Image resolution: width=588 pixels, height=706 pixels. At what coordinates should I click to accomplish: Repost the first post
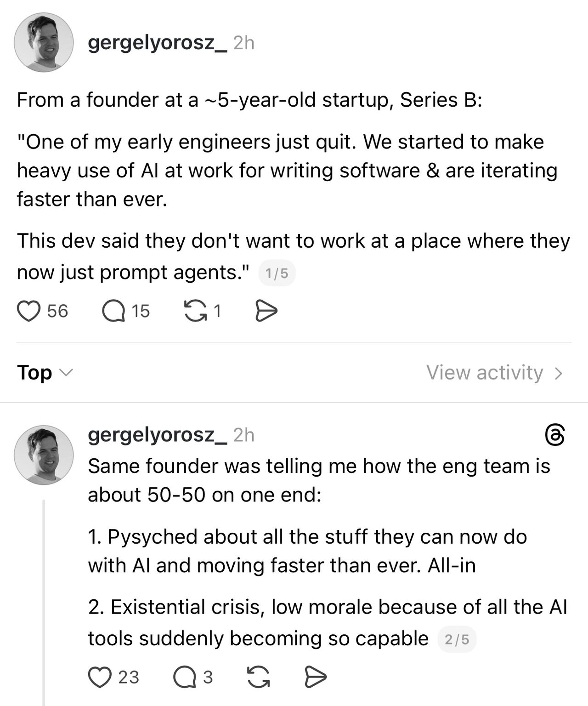196,311
